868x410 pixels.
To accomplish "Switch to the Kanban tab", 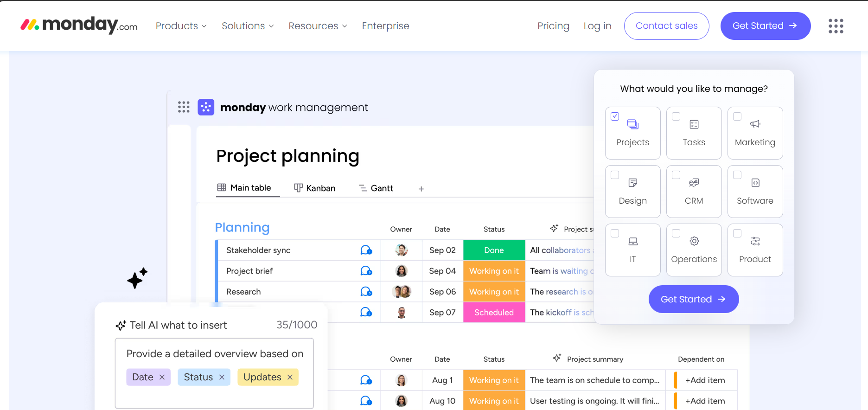I will coord(314,188).
